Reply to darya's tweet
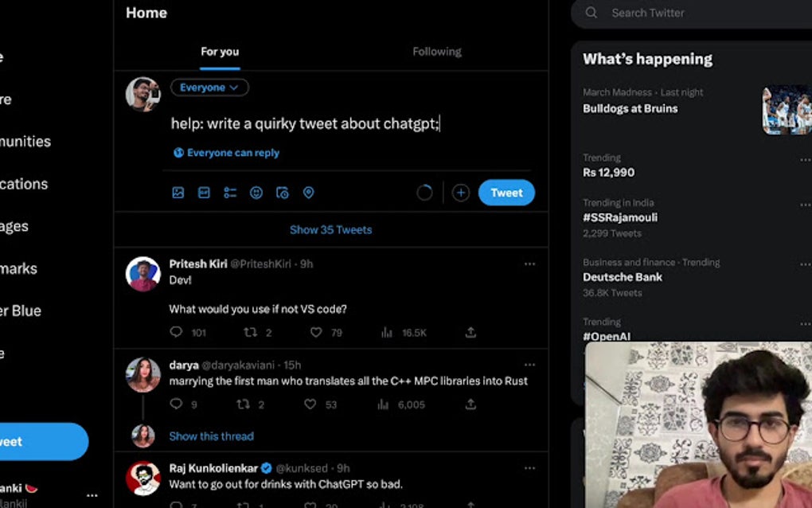The image size is (812, 508). click(x=177, y=404)
